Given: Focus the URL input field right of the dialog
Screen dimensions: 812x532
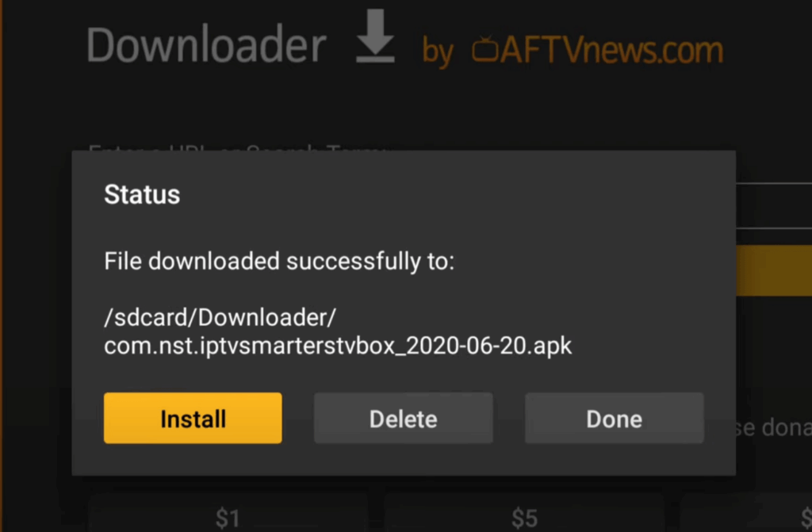Looking at the screenshot, I should pos(774,205).
